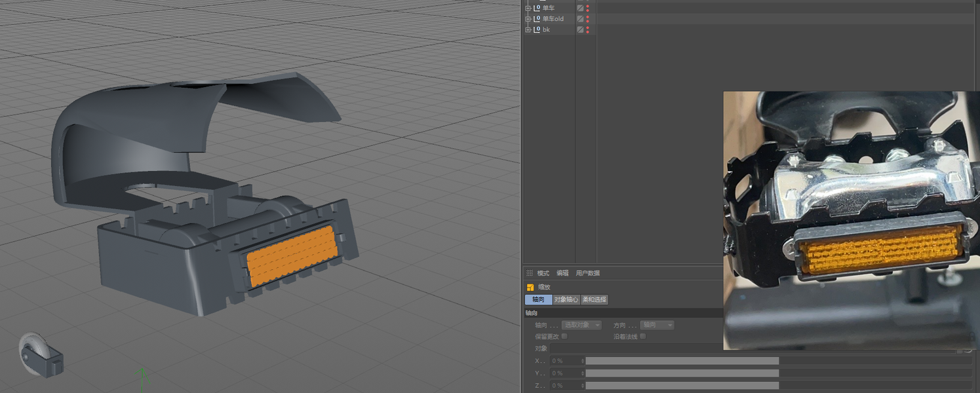Toggle editor visibility dot for 单车old

tap(587, 17)
